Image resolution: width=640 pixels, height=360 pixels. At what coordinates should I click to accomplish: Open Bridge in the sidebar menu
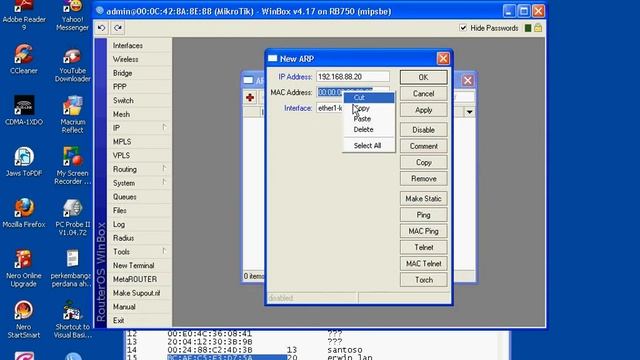pyautogui.click(x=140, y=73)
